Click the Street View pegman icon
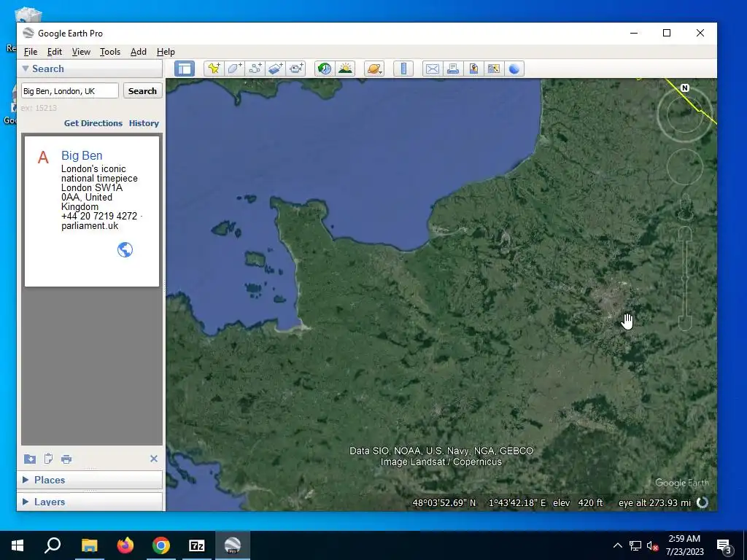 tap(685, 207)
